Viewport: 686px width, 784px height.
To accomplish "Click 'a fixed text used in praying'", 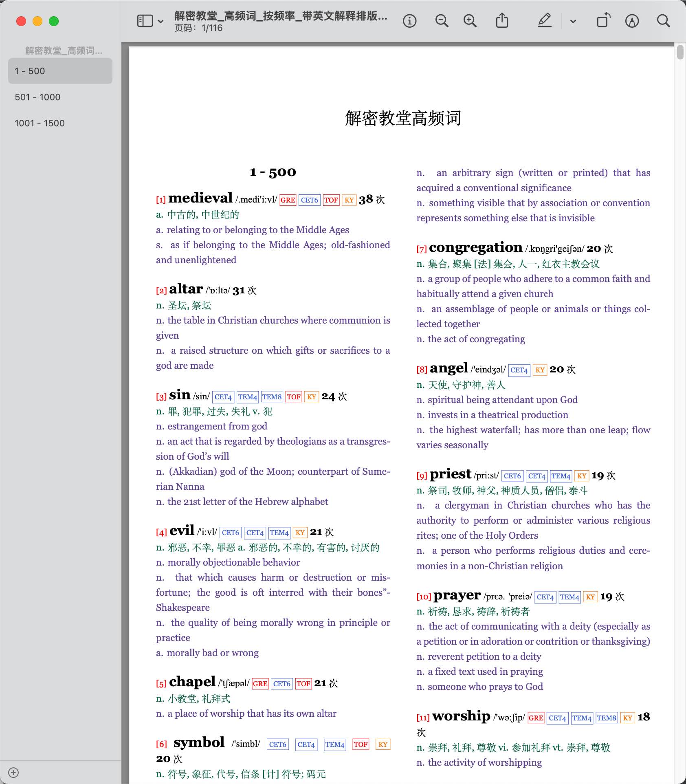I will point(485,672).
